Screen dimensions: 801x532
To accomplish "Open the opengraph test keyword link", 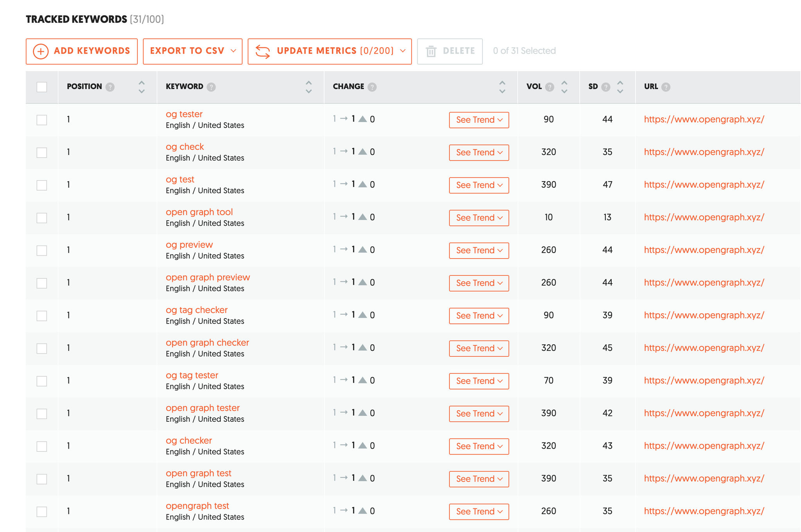I will (198, 506).
